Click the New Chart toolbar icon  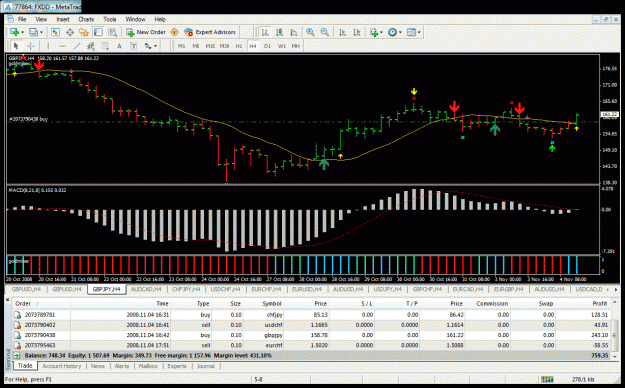click(14, 32)
